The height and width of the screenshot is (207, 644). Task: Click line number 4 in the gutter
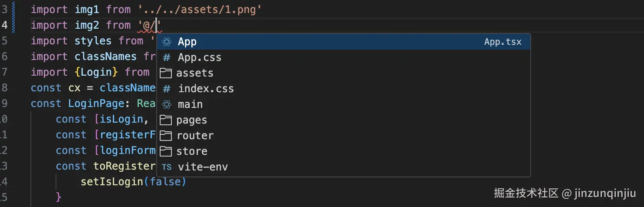click(4, 25)
